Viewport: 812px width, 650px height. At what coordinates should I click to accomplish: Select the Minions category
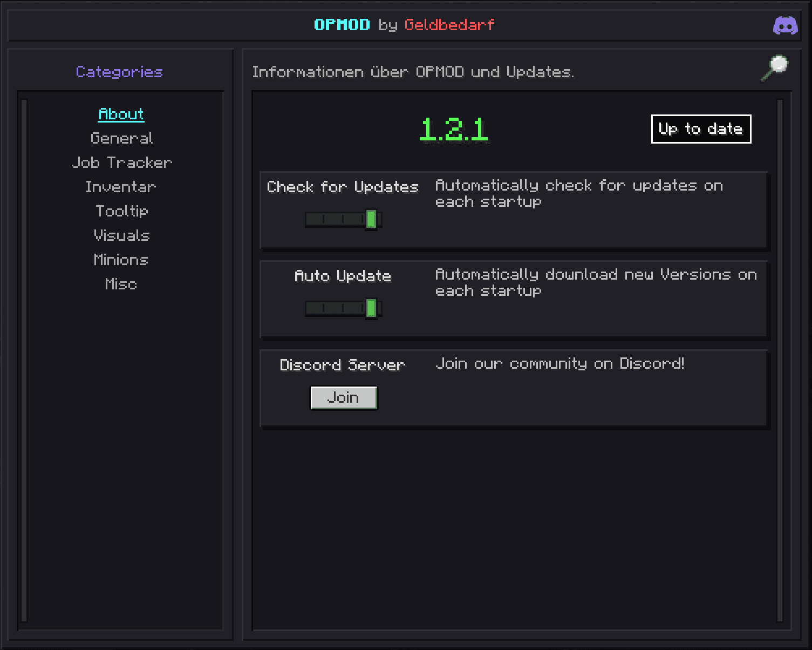point(121,260)
